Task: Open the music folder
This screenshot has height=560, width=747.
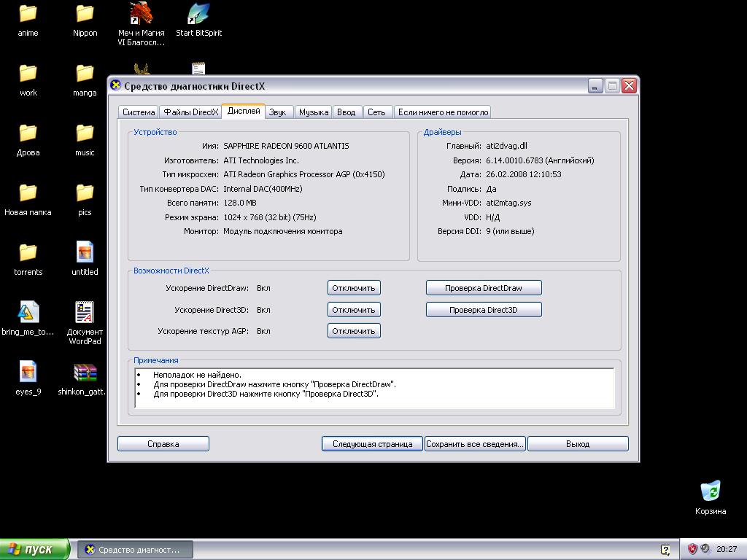Action: (85, 141)
